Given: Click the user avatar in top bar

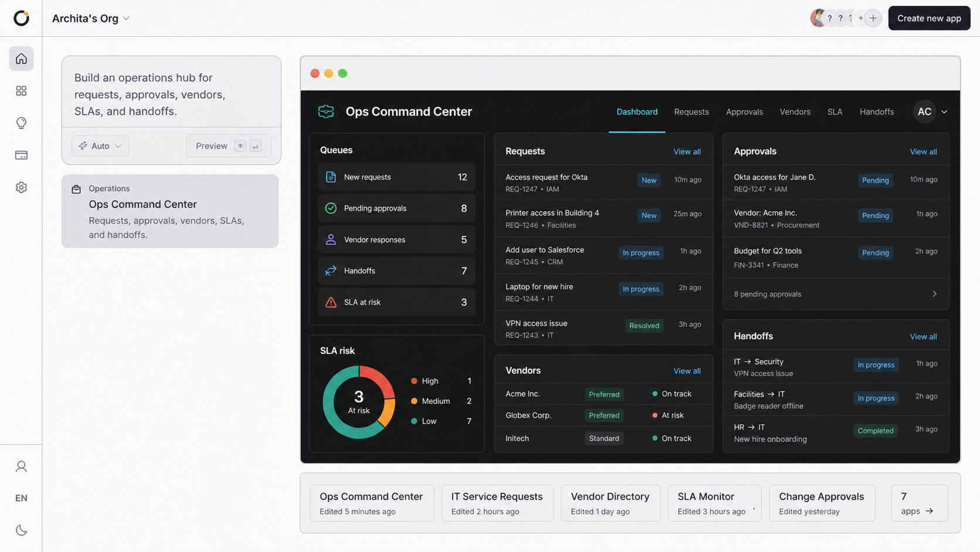Looking at the screenshot, I should [x=818, y=18].
